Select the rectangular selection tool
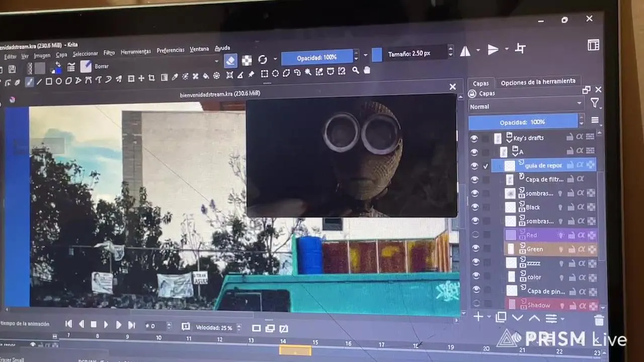This screenshot has width=644, height=362. [x=264, y=73]
